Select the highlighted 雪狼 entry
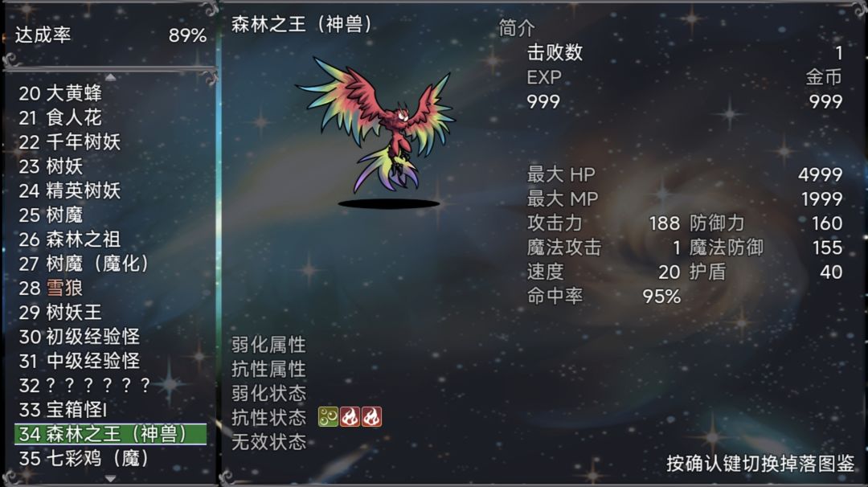The height and width of the screenshot is (487, 868). click(111, 288)
